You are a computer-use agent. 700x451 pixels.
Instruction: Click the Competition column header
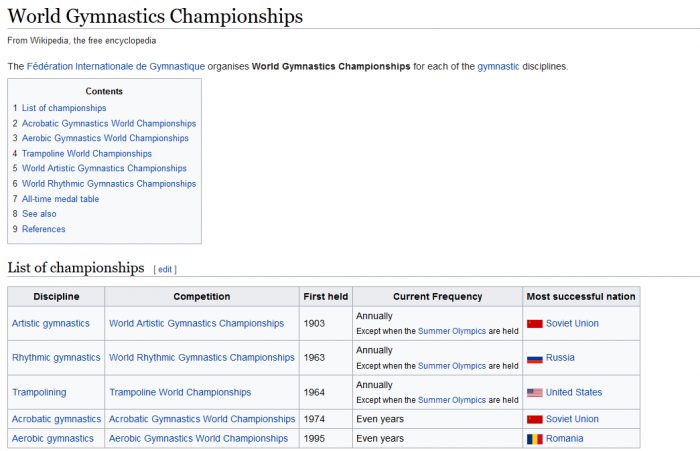[x=202, y=297]
